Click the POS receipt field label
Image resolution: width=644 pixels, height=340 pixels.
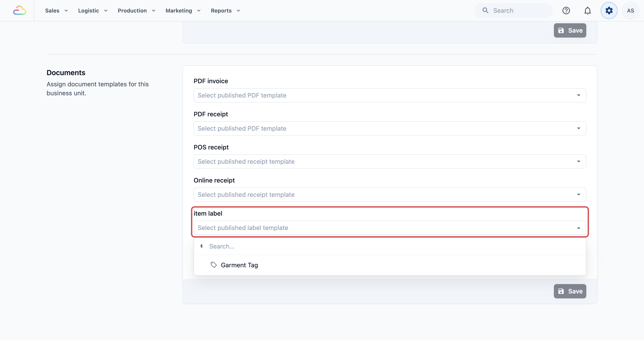click(211, 147)
